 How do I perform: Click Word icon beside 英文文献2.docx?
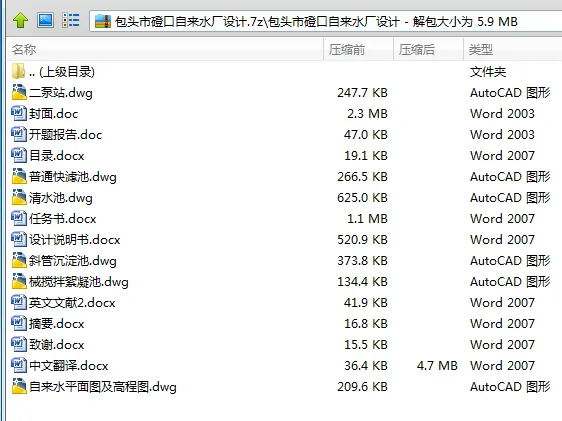click(x=19, y=302)
